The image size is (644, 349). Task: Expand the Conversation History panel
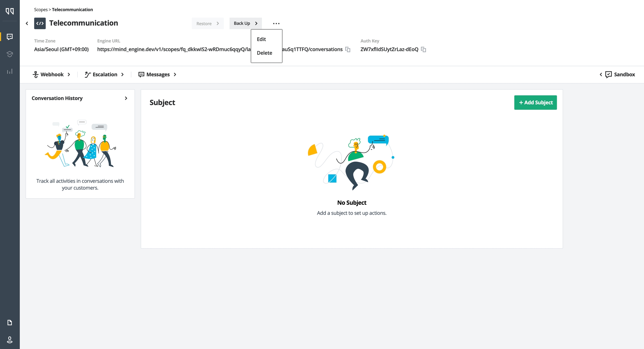pyautogui.click(x=126, y=98)
